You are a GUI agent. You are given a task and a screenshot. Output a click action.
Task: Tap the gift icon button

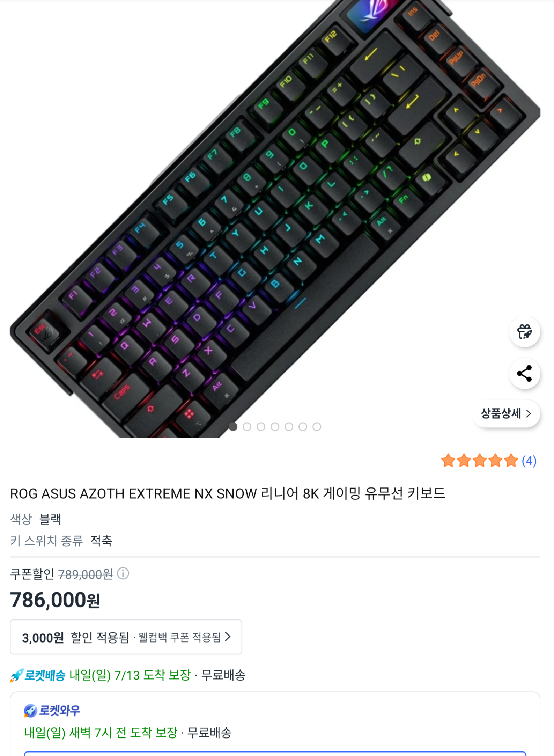tap(524, 332)
